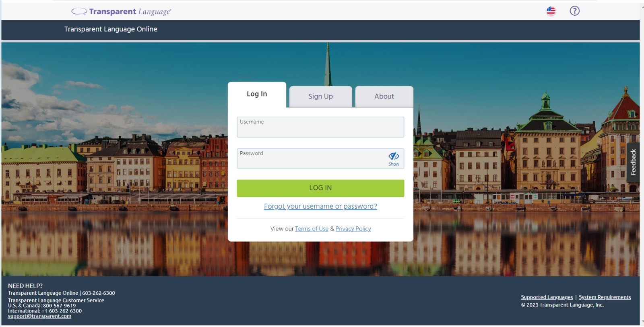644x327 pixels.
Task: Click the Transparent Language Online header title
Action: click(111, 29)
